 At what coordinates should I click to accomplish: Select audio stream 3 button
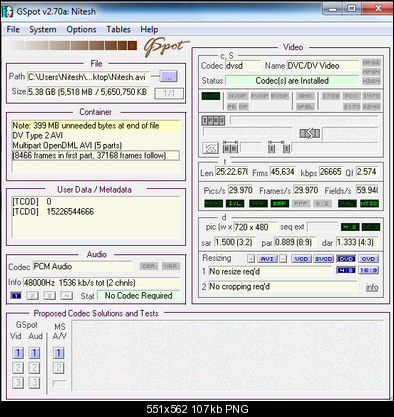(49, 296)
